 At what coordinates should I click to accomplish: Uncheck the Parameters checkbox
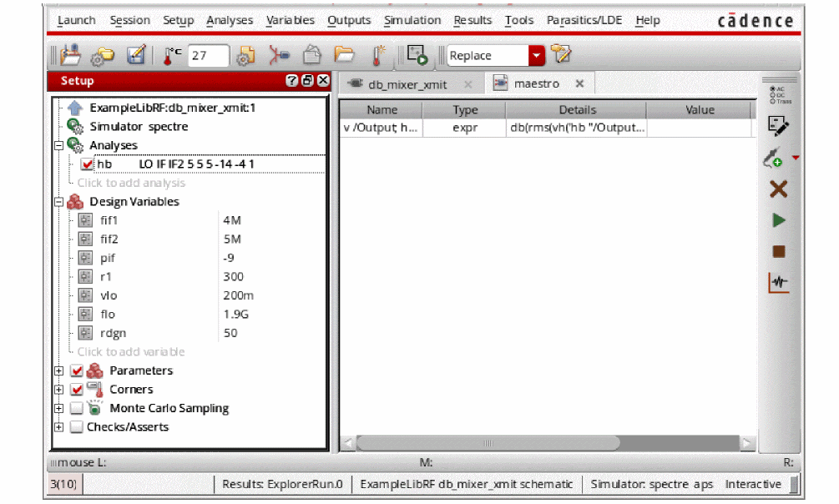pos(77,370)
